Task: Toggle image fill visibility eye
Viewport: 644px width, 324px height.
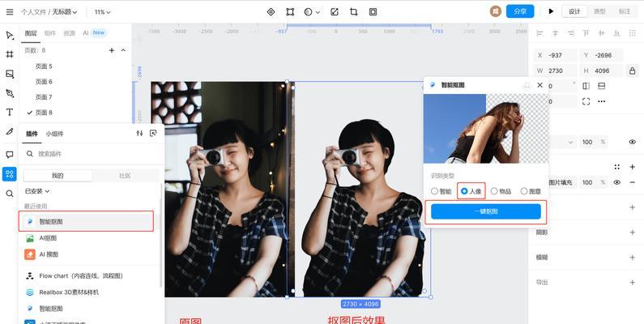Action: point(617,182)
